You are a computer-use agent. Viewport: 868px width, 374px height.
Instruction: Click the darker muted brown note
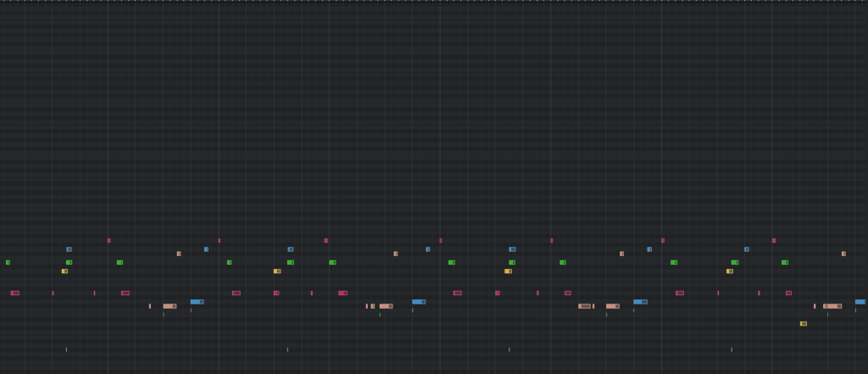click(584, 306)
